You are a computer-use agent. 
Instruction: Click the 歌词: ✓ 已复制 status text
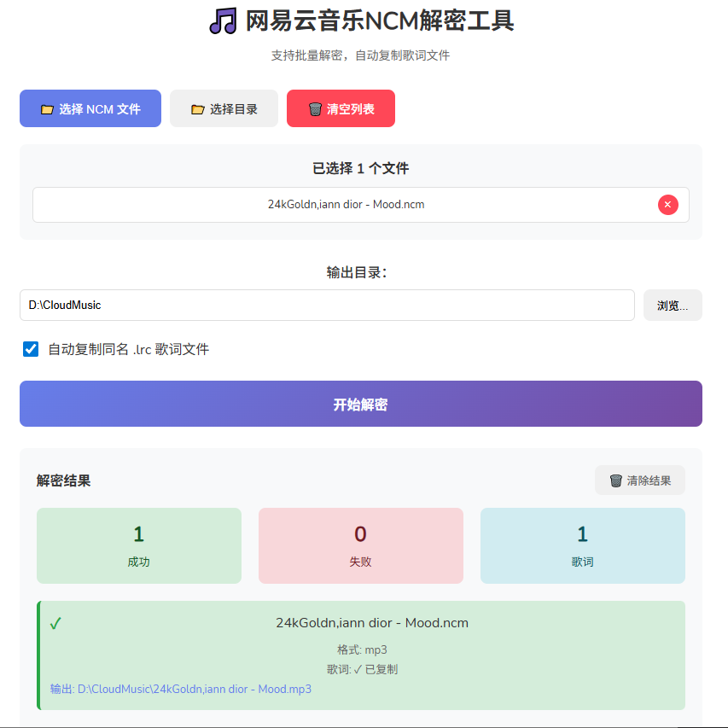click(x=362, y=669)
